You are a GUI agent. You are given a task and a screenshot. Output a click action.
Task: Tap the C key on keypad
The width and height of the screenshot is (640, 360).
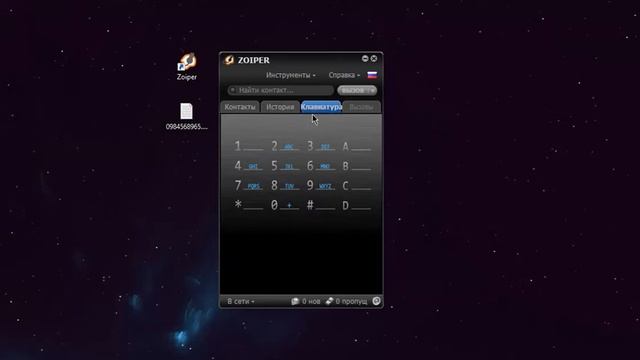tap(357, 185)
